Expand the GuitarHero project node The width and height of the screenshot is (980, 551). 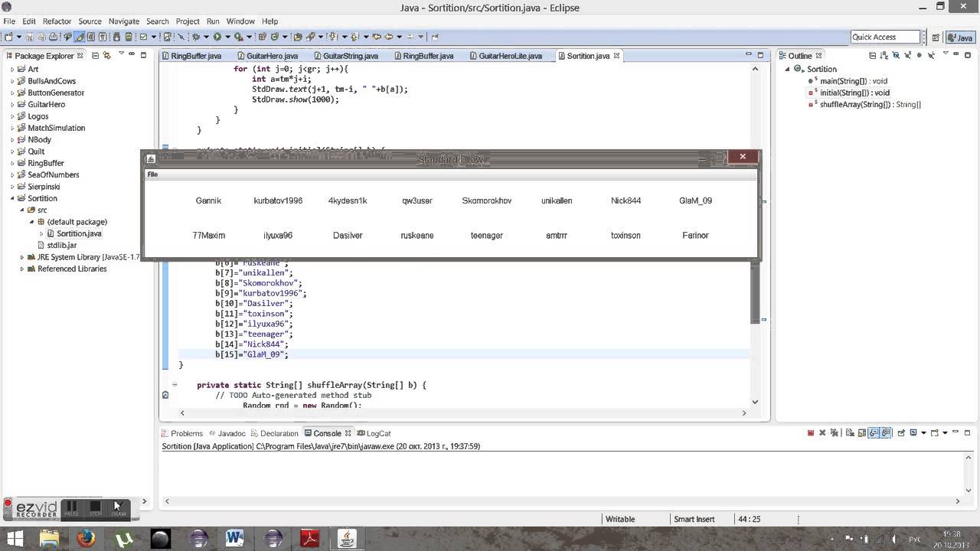(12, 104)
